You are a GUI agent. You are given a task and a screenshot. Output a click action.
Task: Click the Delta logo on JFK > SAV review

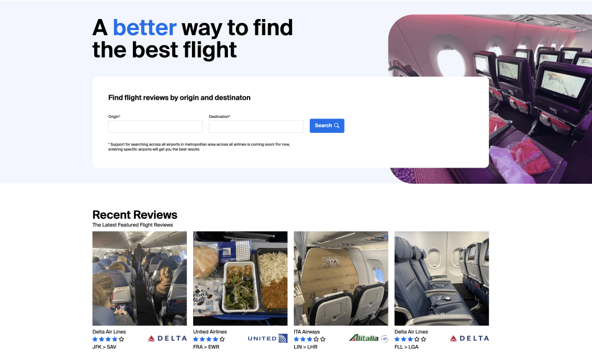[x=167, y=339]
